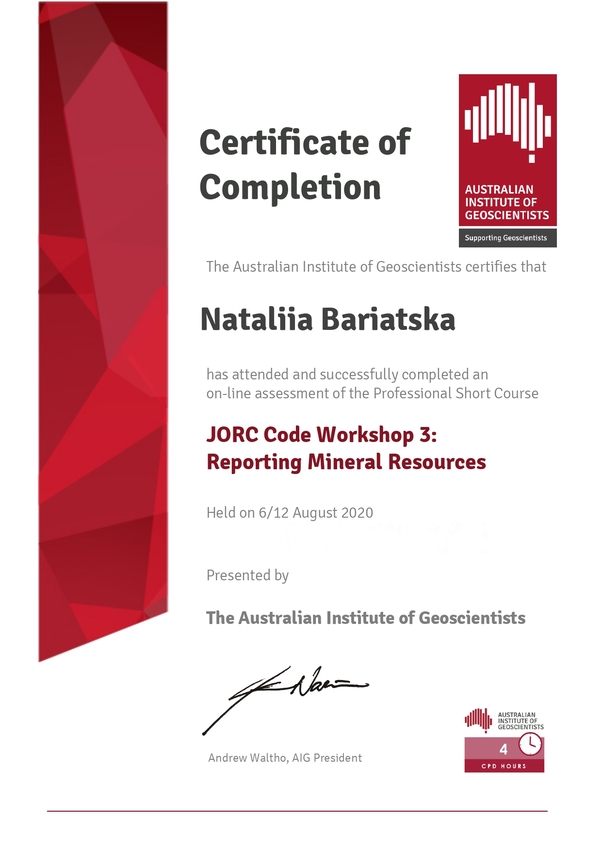This screenshot has height=851, width=602.
Task: Click the 'CPD HOURS' label
Action: click(x=504, y=766)
